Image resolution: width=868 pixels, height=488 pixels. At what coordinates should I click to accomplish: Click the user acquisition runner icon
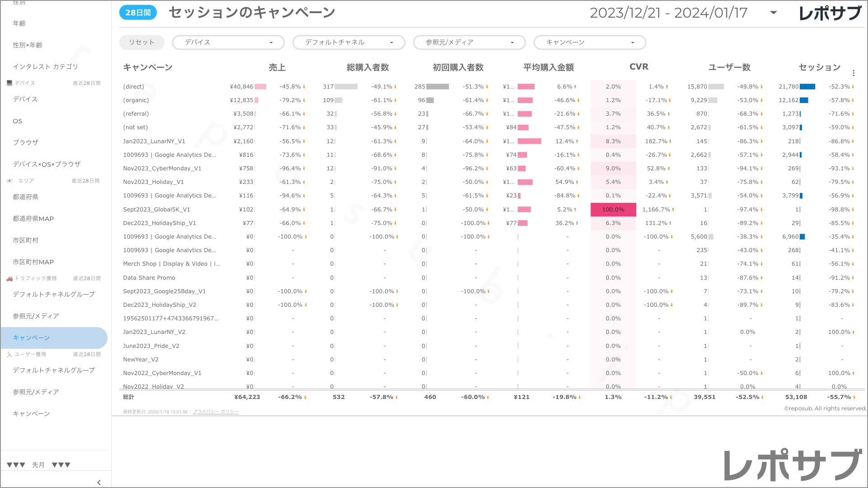pos(9,354)
